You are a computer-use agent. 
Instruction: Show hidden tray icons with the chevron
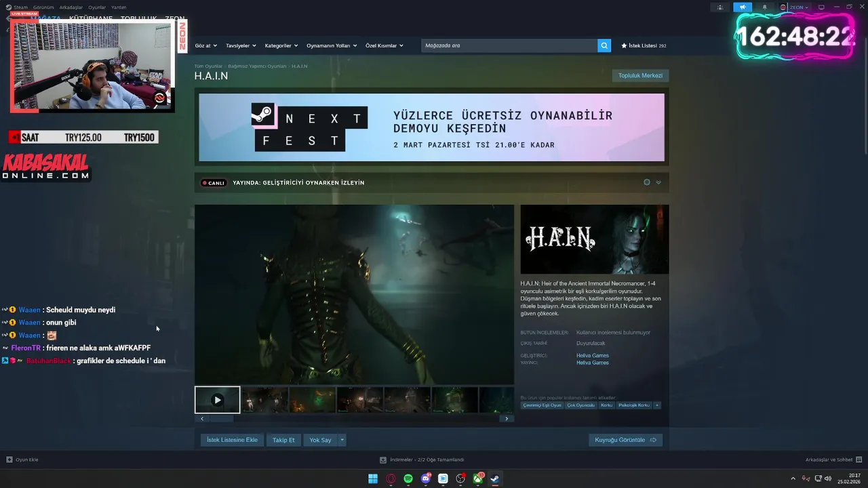(793, 479)
